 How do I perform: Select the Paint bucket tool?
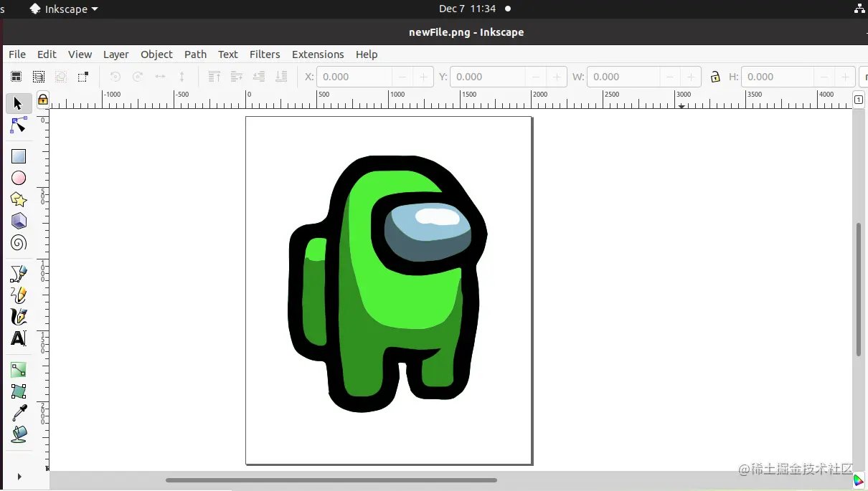(19, 434)
